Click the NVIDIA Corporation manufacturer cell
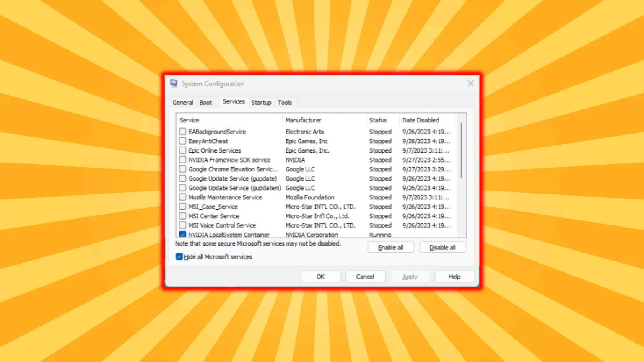The height and width of the screenshot is (362, 644). pos(312,235)
